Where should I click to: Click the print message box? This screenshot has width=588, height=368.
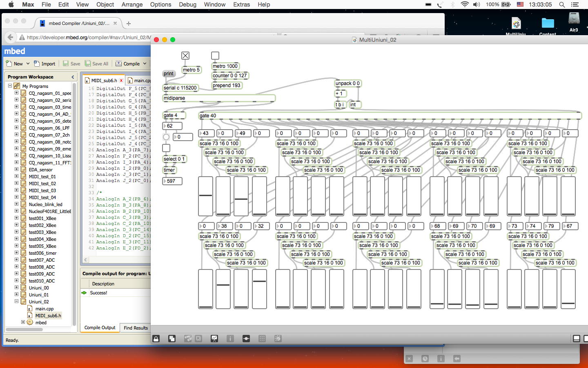pos(168,74)
